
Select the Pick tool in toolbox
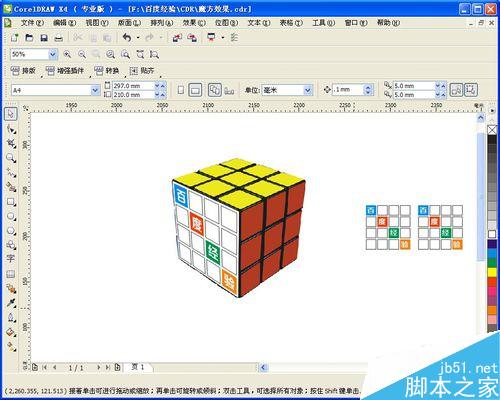[11, 114]
